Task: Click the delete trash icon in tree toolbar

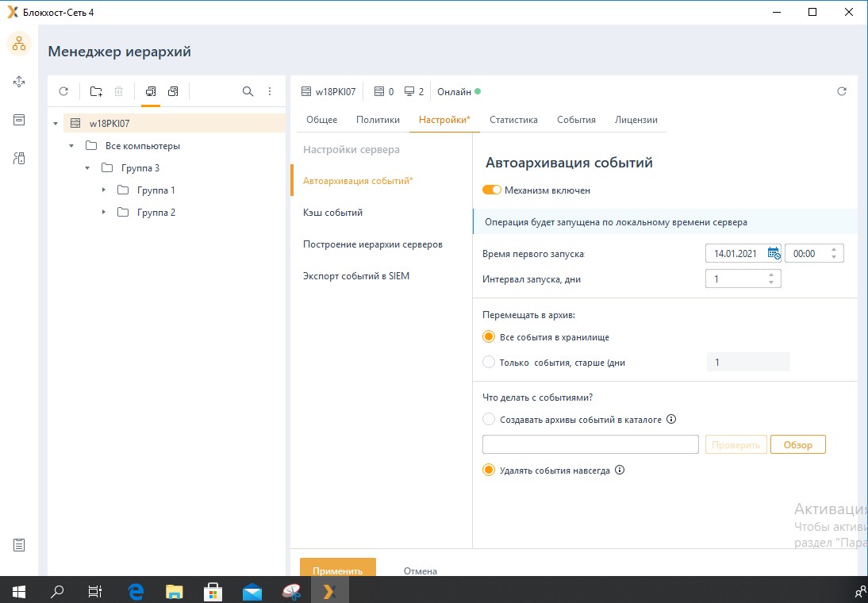Action: [118, 91]
